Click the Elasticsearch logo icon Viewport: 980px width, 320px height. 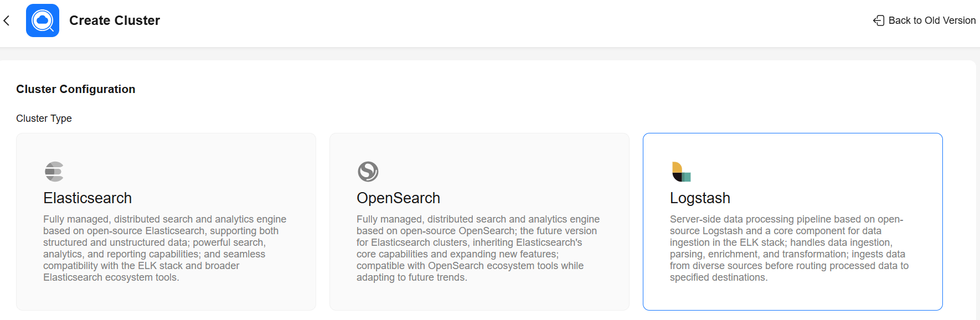pos(54,172)
